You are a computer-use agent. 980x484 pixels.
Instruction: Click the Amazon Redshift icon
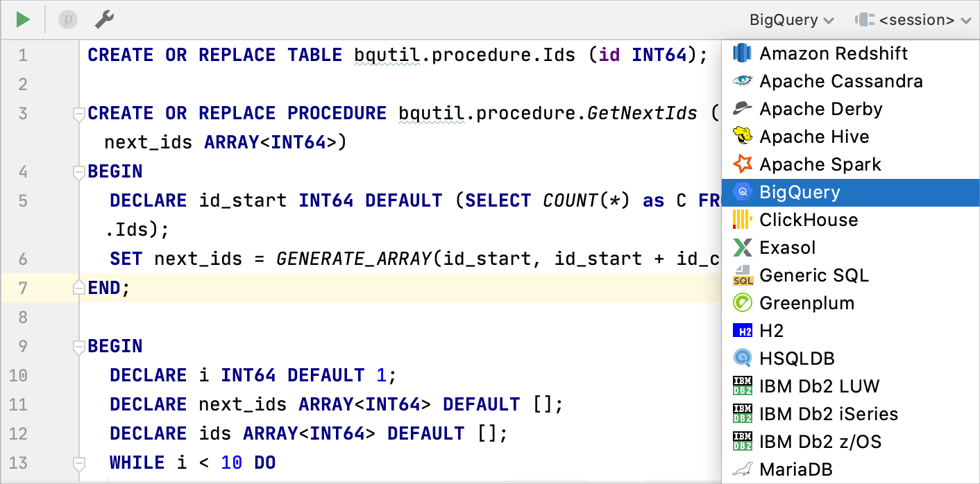[x=743, y=53]
